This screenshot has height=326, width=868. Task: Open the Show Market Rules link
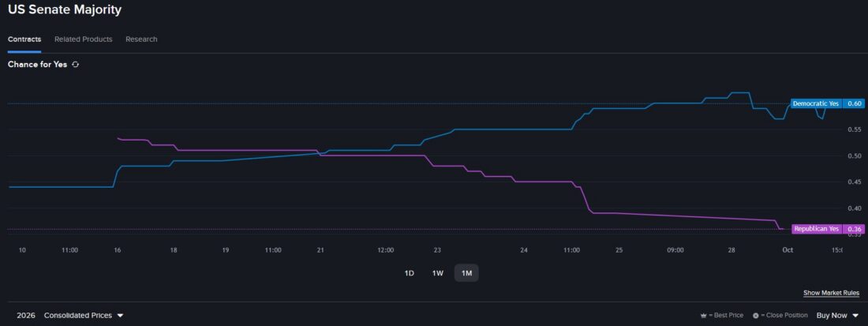point(831,293)
